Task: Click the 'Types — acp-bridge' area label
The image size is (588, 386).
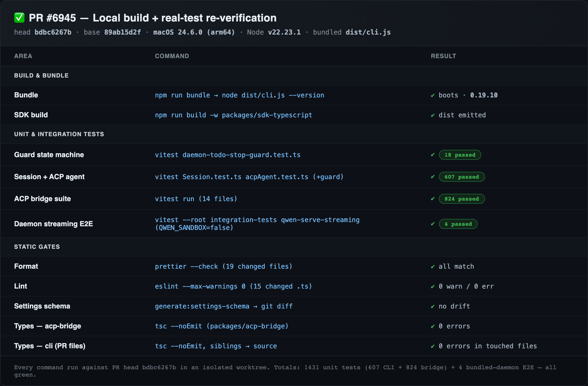Action: 48,326
